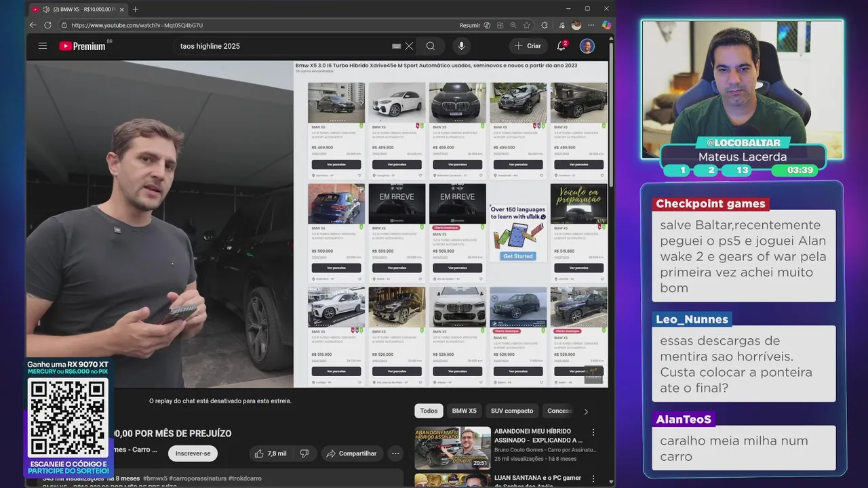Click hashtag #trokdcarro in description
The height and width of the screenshot is (488, 868).
point(245,479)
